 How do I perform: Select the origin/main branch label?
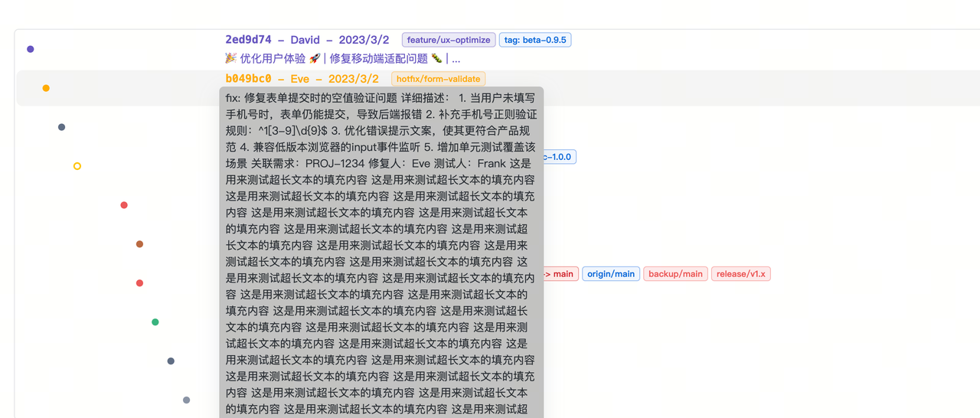click(611, 274)
